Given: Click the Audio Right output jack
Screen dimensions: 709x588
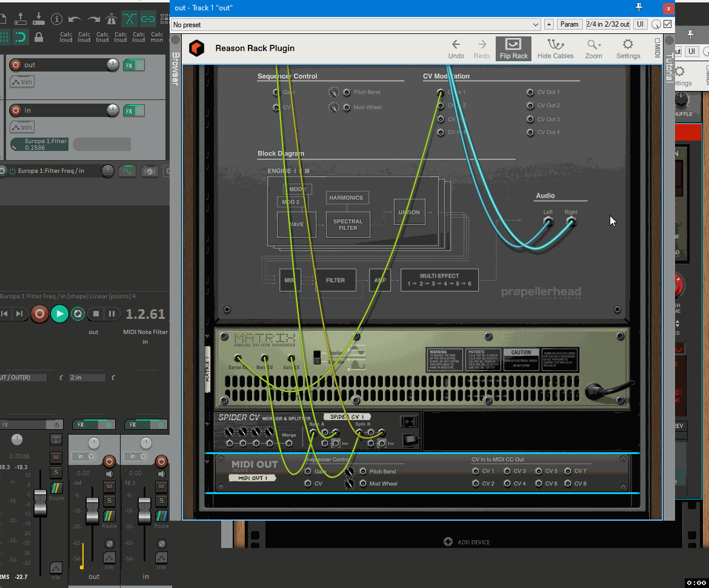Looking at the screenshot, I should click(x=571, y=222).
